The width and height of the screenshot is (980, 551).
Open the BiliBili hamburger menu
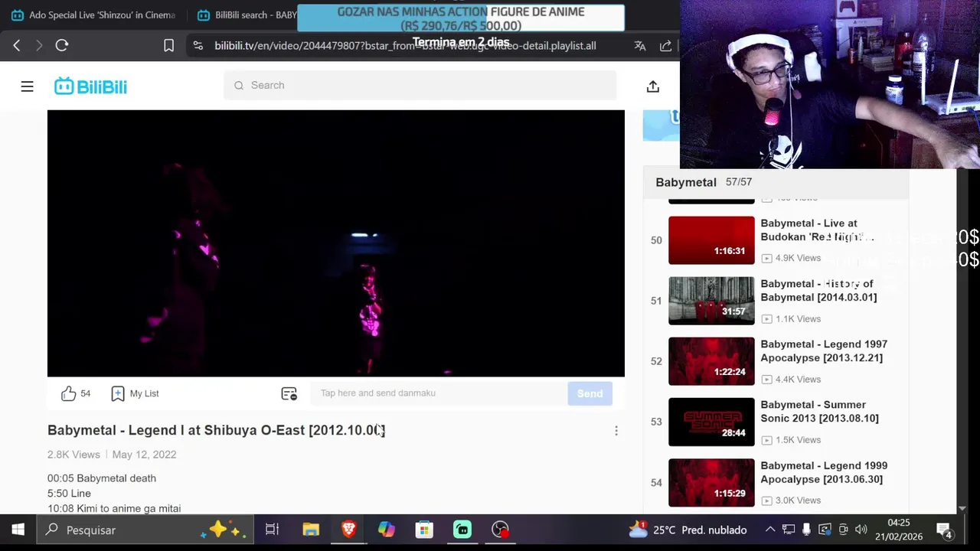point(27,86)
